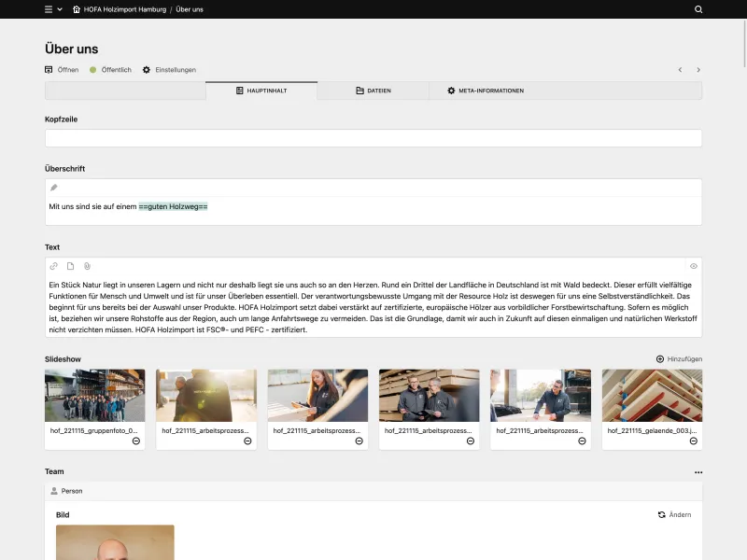Click the left pagination chevron near Einstellungen
The height and width of the screenshot is (560, 747).
680,70
